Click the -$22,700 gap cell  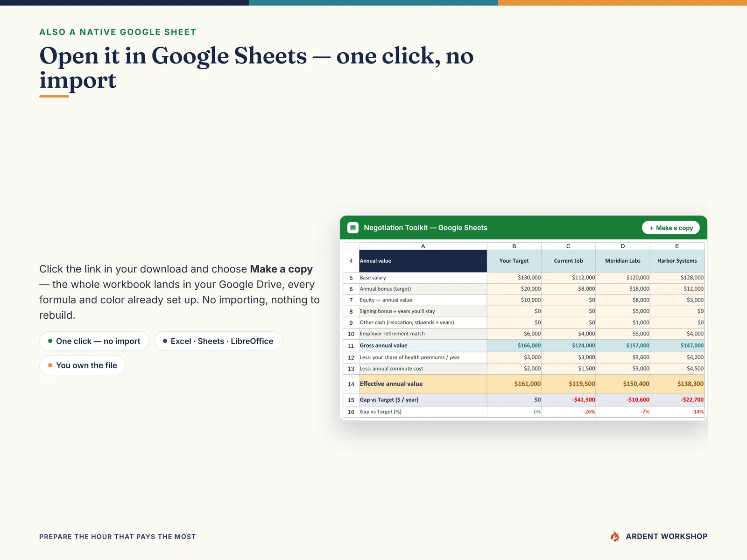coord(677,400)
